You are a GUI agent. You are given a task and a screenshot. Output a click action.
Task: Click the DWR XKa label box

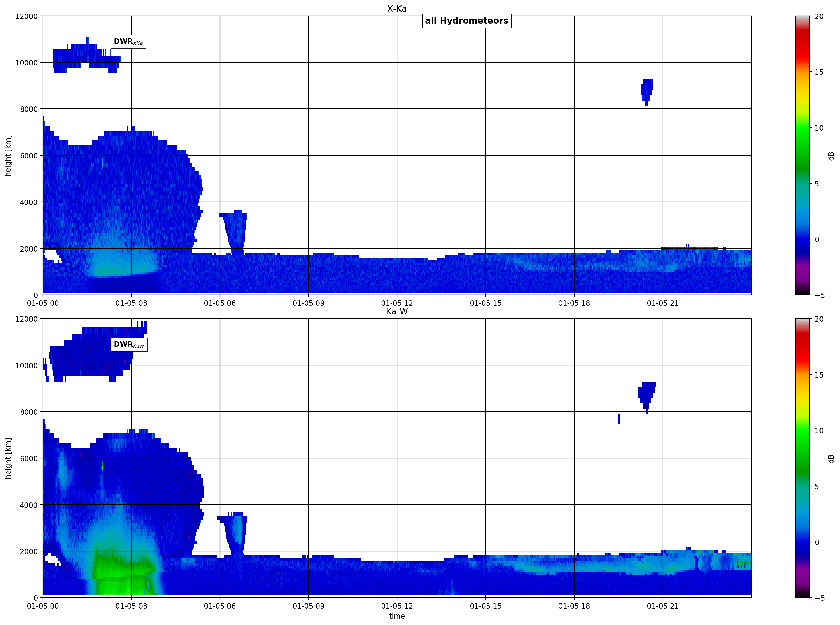(128, 42)
